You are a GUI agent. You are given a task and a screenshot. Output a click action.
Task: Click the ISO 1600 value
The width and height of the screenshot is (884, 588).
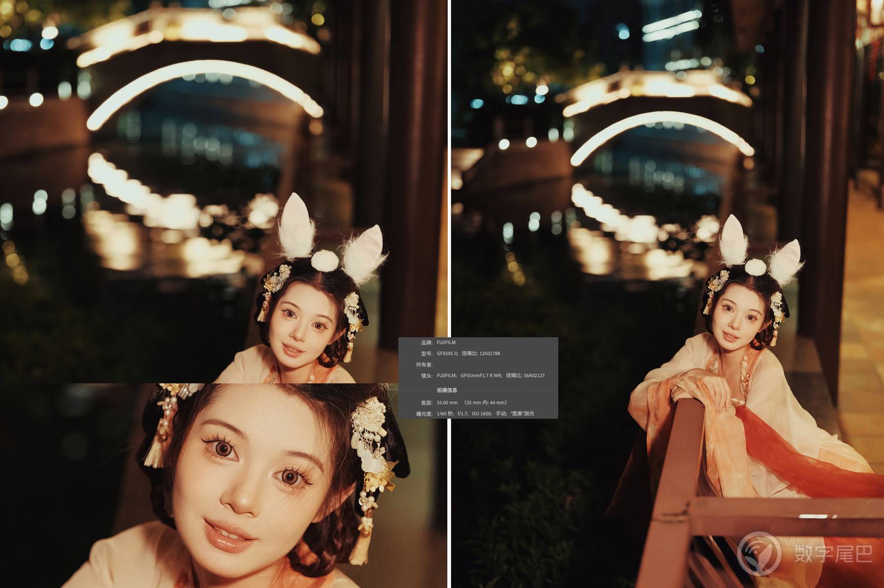pyautogui.click(x=481, y=414)
